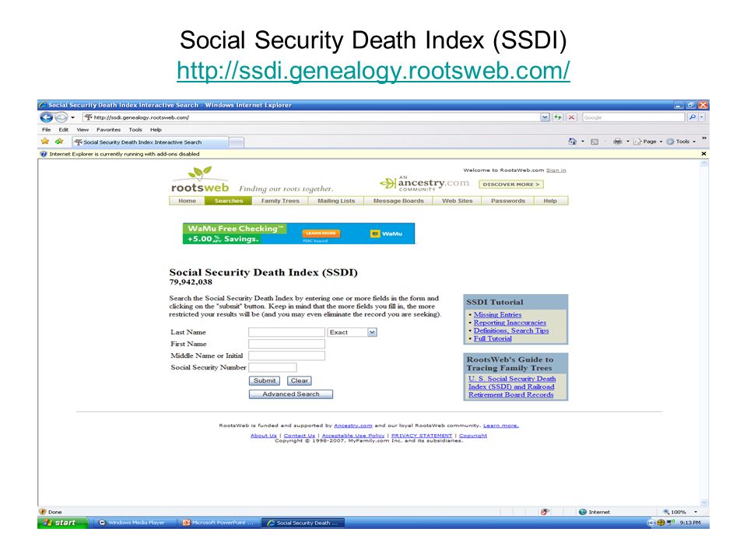Open Favorites Center star icon
The height and width of the screenshot is (560, 747).
coord(45,142)
